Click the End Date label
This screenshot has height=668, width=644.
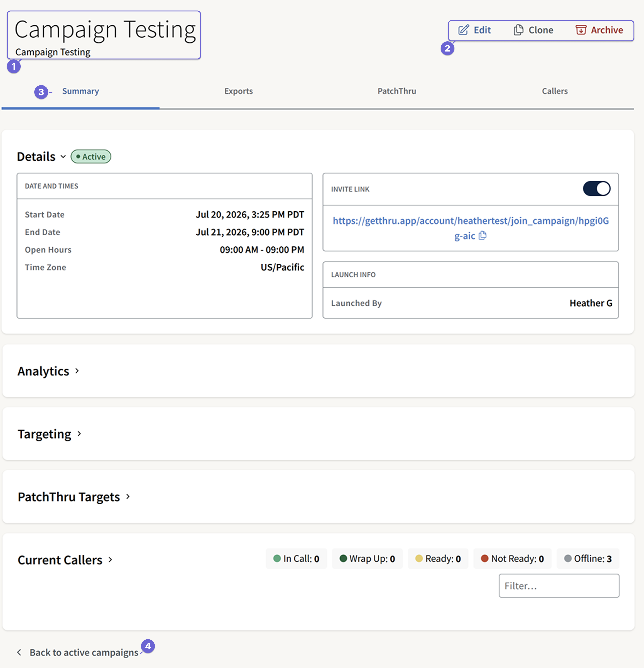[x=43, y=232]
